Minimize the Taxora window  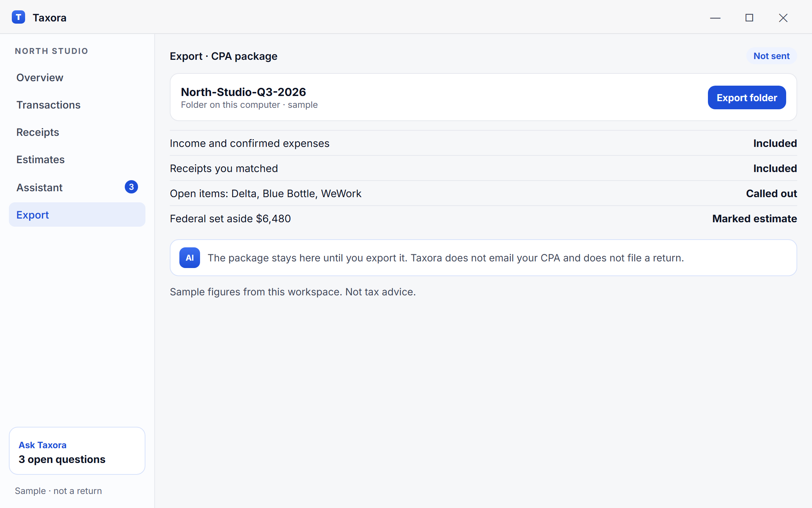coord(715,18)
